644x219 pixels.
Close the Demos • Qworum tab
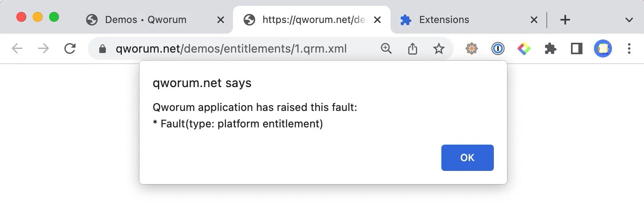click(220, 20)
